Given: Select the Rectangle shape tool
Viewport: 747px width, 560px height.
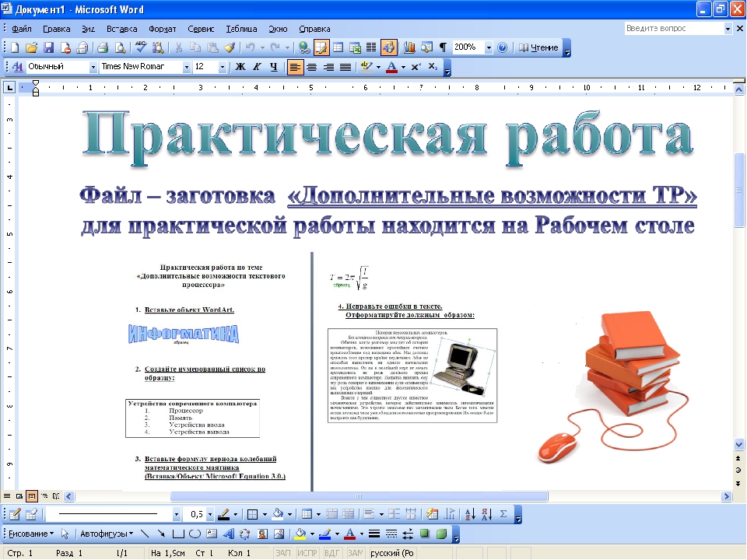Looking at the screenshot, I should [178, 534].
